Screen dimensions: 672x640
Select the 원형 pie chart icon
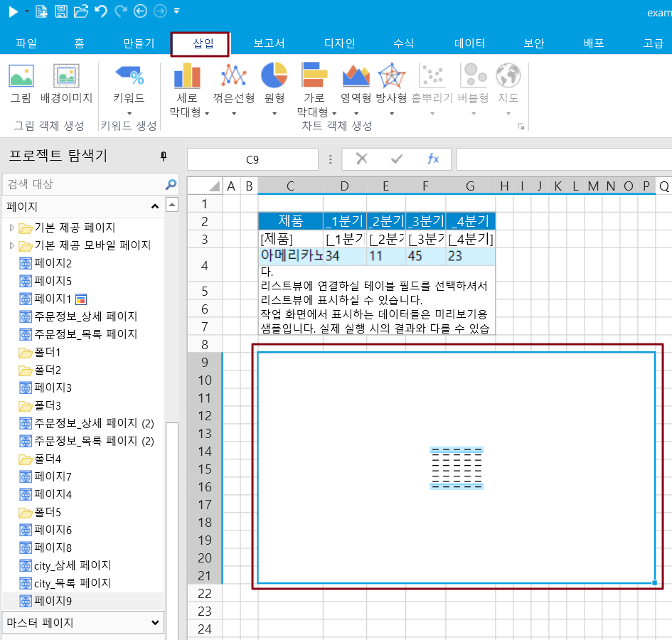pos(274,82)
